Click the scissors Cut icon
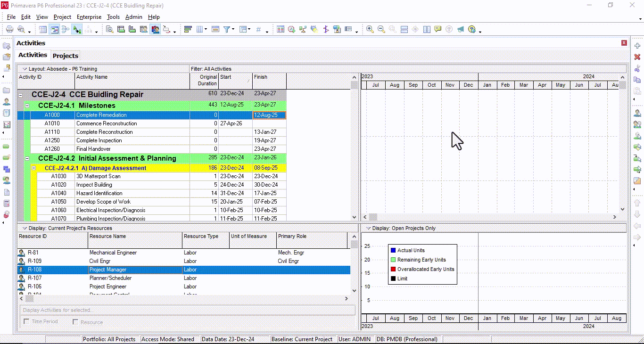This screenshot has height=344, width=644. (x=637, y=69)
